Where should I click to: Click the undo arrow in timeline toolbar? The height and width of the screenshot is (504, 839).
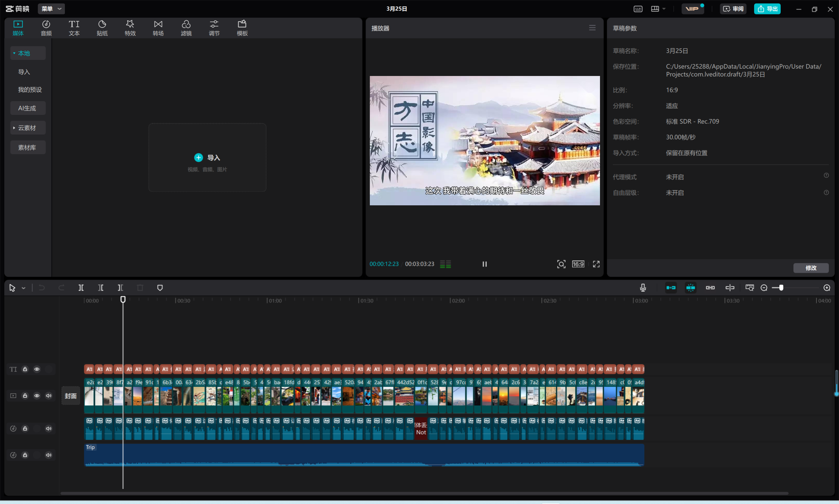point(42,288)
